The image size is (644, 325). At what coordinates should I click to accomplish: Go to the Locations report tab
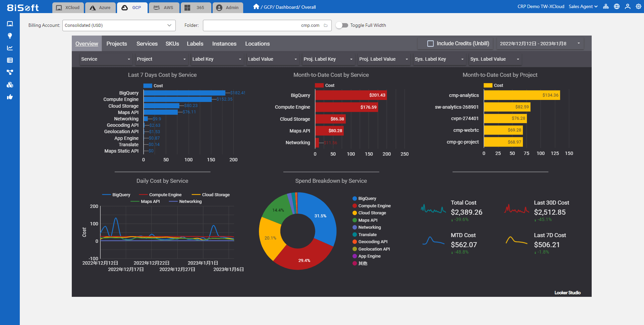pos(258,44)
